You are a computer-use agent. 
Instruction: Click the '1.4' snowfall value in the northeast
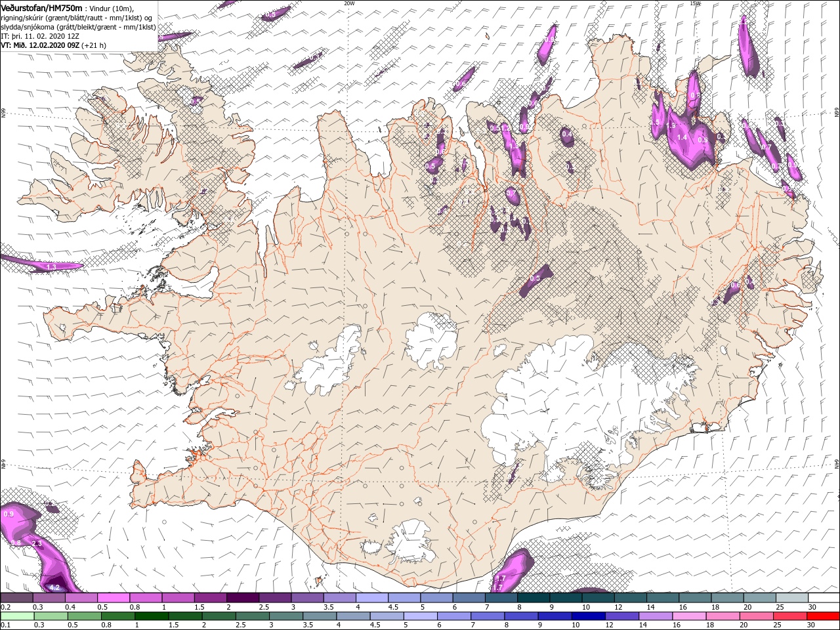point(682,137)
